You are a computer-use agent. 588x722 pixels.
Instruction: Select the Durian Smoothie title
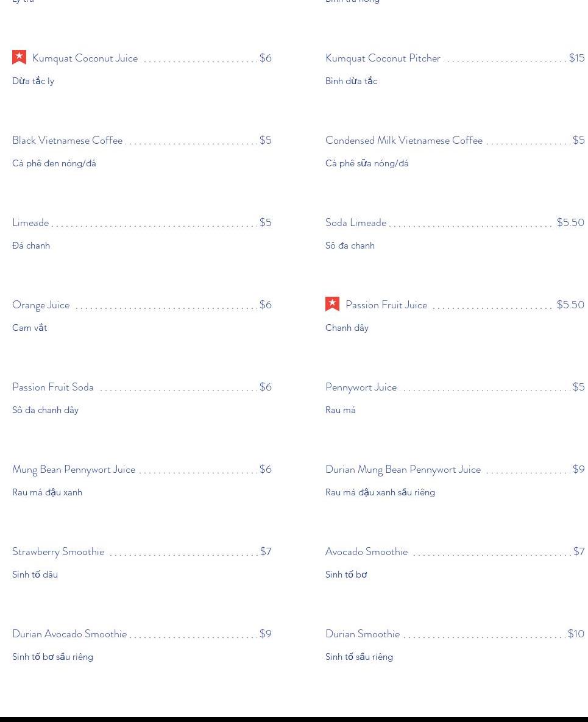click(x=363, y=634)
